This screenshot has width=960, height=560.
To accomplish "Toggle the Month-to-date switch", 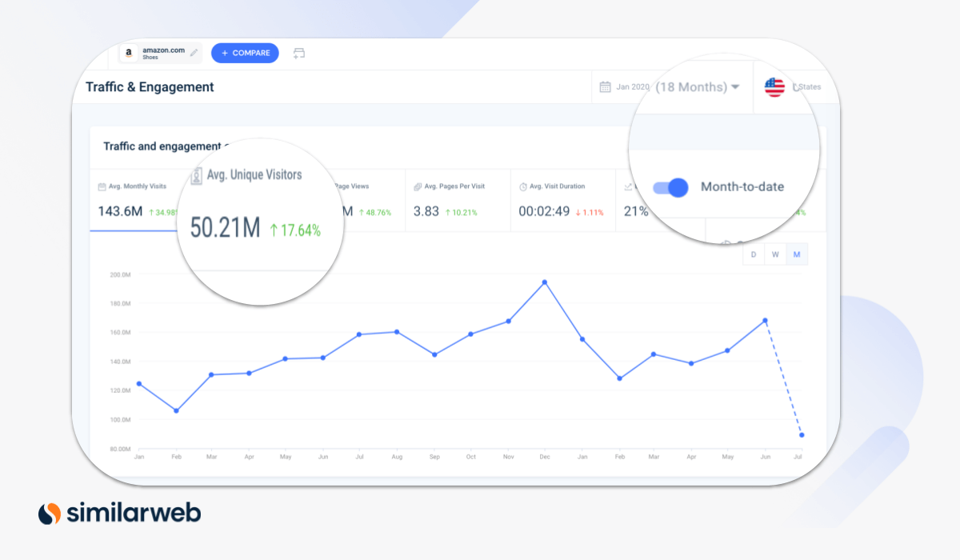I will click(x=670, y=187).
